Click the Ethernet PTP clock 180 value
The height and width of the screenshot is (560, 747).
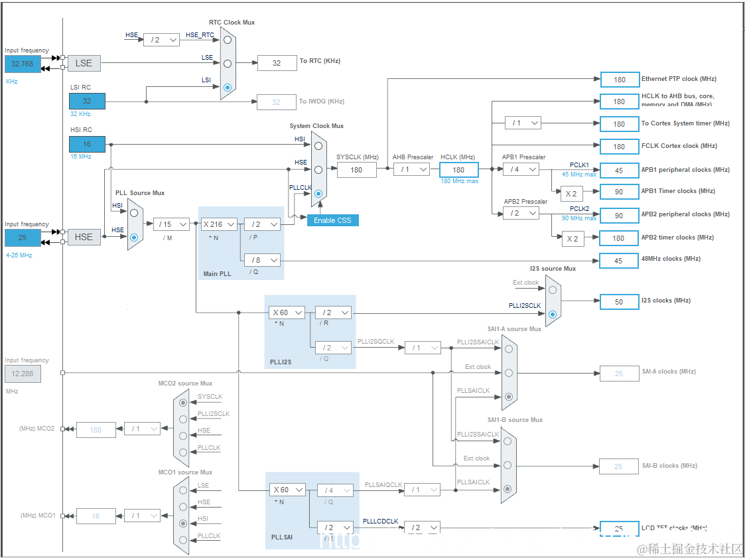point(620,80)
